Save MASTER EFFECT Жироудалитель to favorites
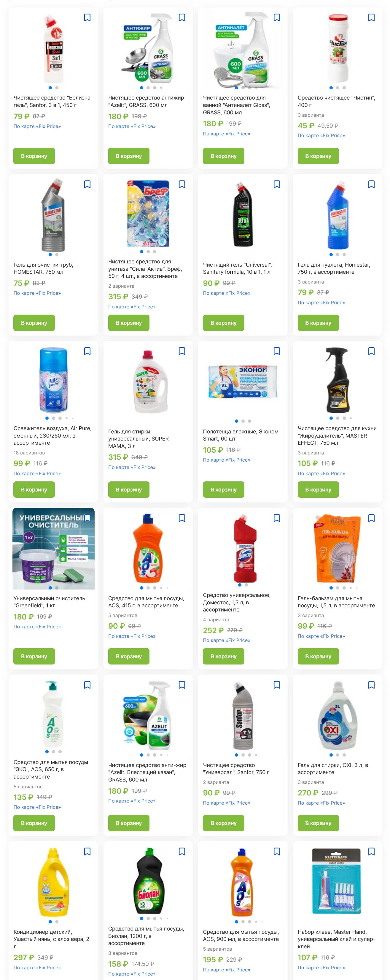 (x=371, y=351)
